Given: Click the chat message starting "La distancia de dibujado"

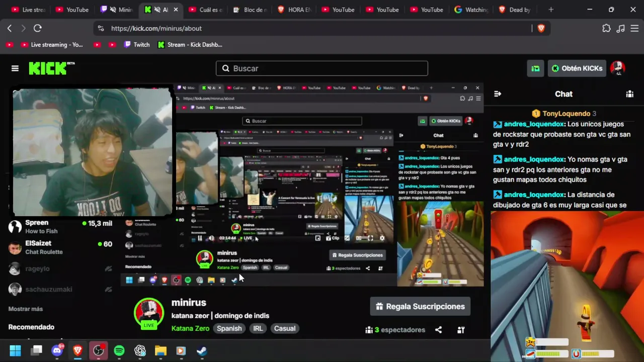Looking at the screenshot, I should click(x=559, y=200).
